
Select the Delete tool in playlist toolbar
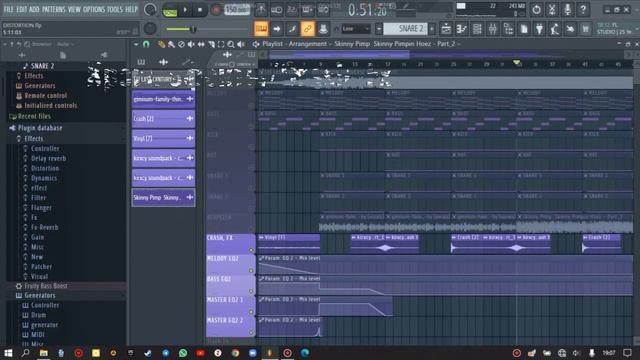click(181, 44)
